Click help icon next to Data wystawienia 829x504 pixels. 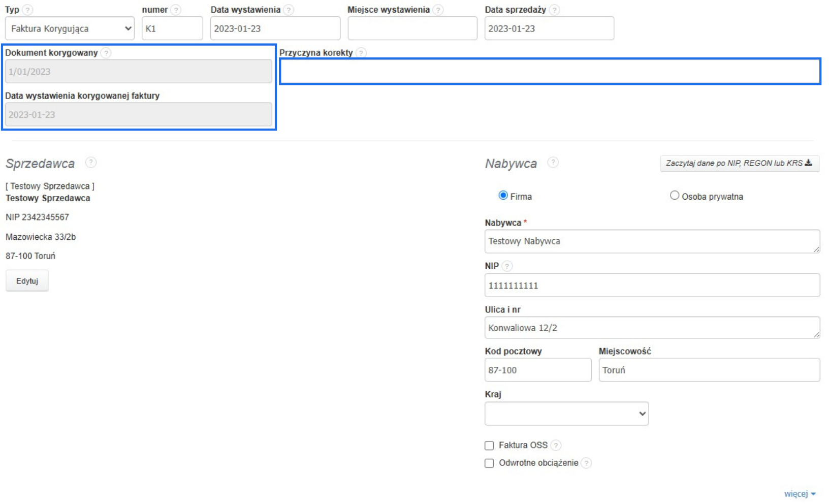(x=289, y=10)
